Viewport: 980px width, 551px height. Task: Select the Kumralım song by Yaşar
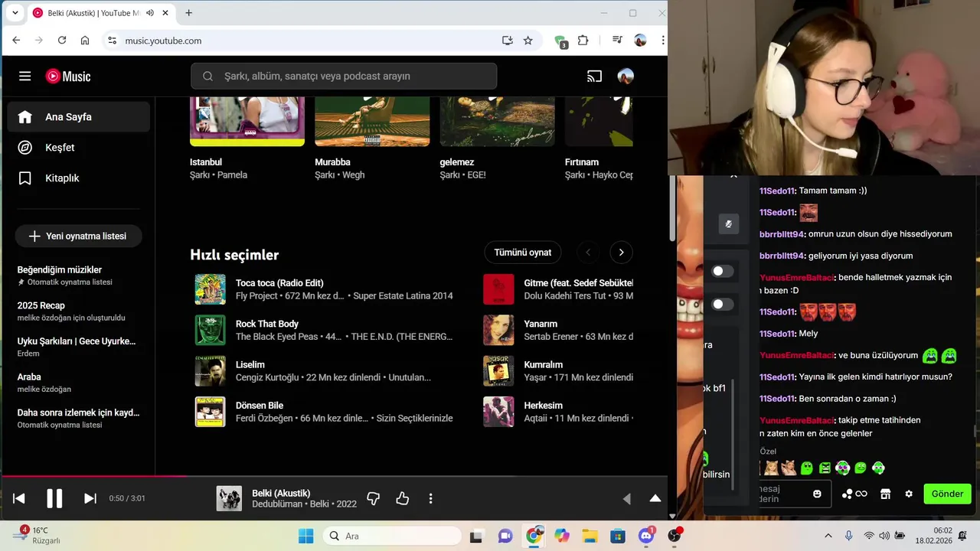pyautogui.click(x=544, y=365)
